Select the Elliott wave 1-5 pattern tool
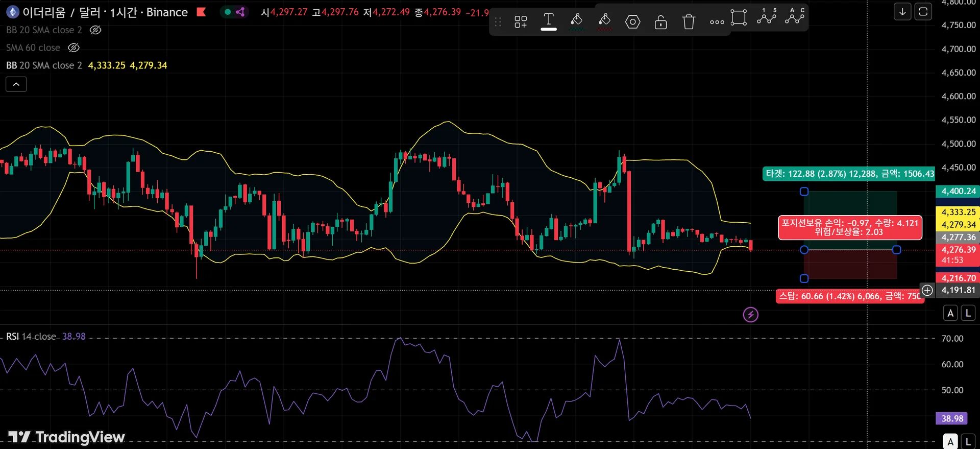980x449 pixels. 767,16
